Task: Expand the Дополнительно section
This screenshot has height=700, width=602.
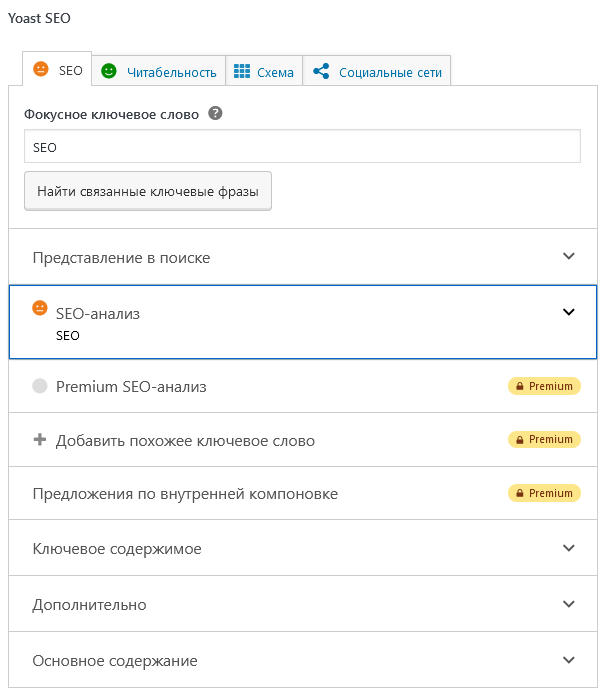Action: pyautogui.click(x=303, y=604)
